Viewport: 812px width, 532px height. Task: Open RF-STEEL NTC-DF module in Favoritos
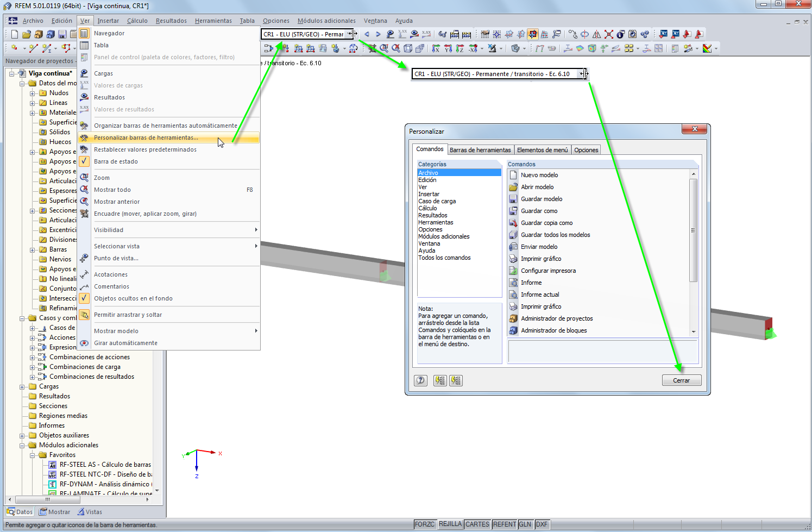click(105, 474)
